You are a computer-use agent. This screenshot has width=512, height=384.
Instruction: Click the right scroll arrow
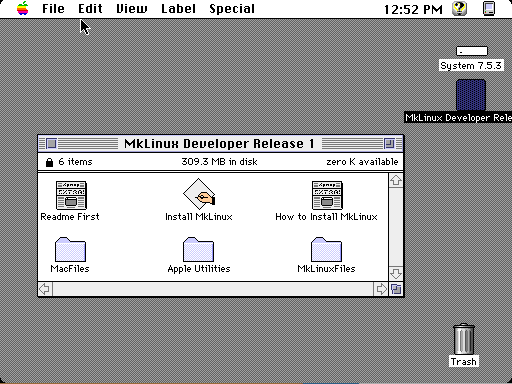(381, 289)
